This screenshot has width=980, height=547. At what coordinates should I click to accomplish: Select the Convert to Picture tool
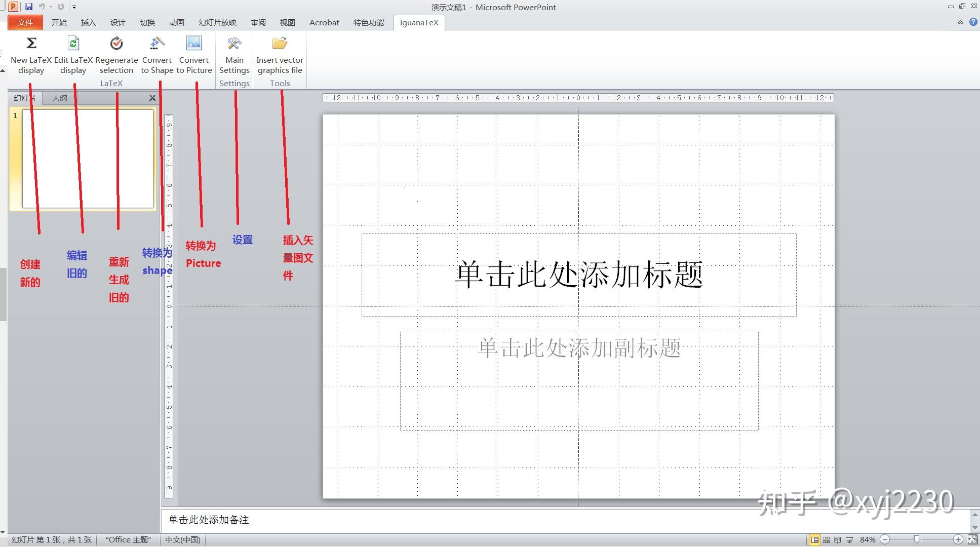coord(194,53)
